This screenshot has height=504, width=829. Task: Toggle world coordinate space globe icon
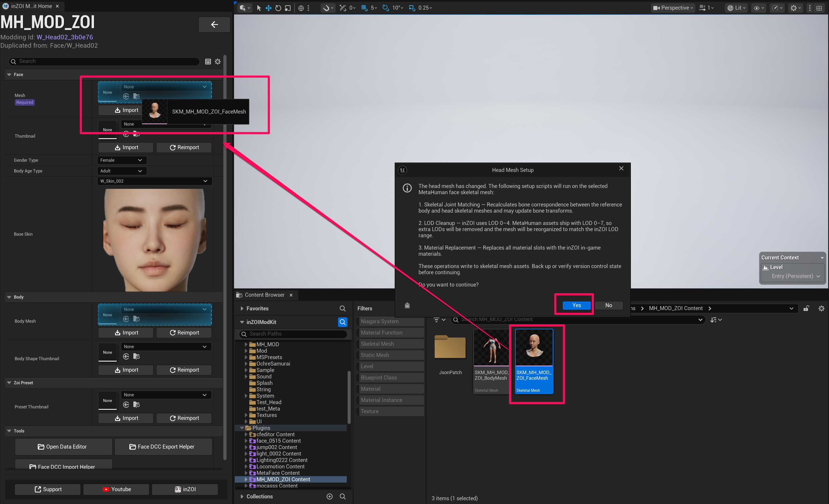[301, 8]
